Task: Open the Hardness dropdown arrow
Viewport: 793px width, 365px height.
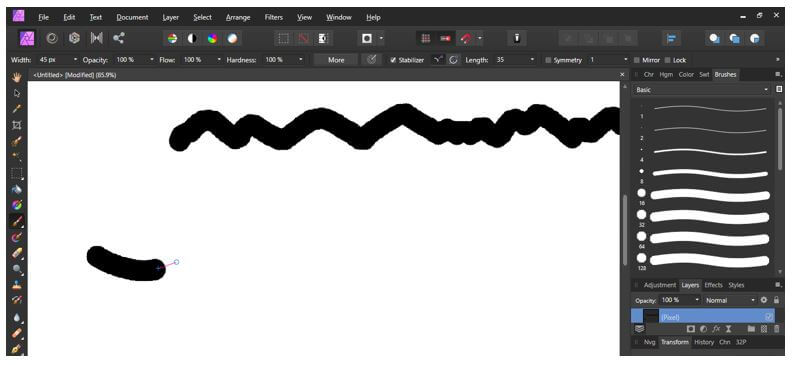Action: click(300, 60)
